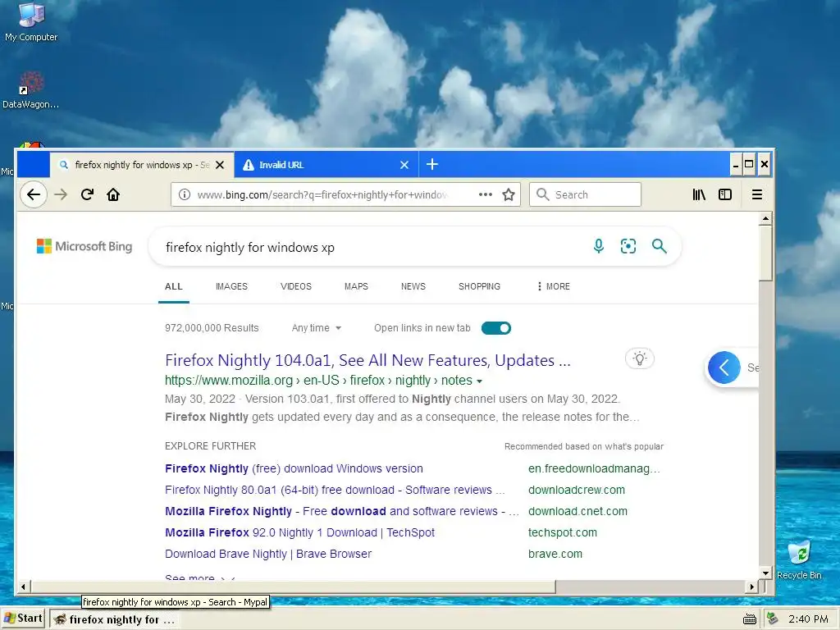Click the Microsoft Bing logo

pos(84,246)
